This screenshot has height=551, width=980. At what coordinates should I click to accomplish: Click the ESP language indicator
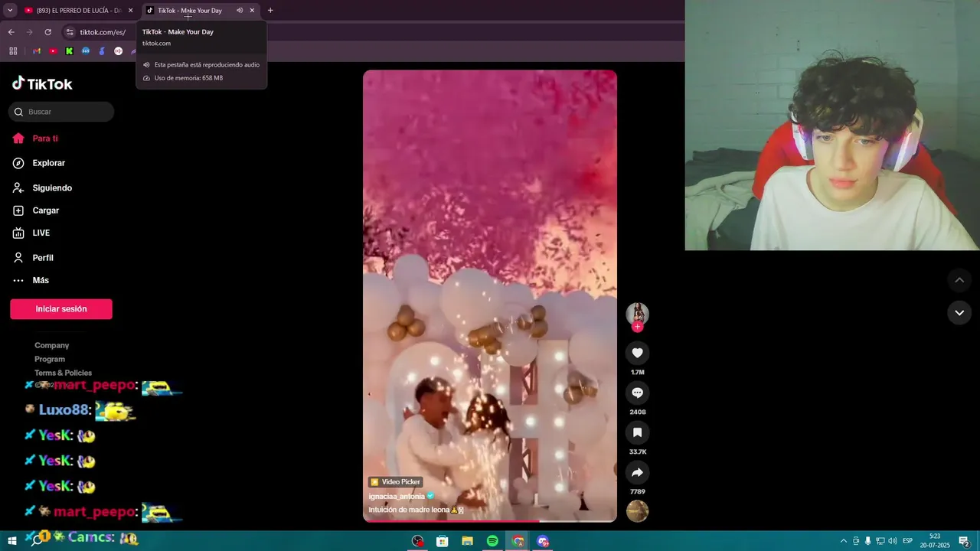[907, 541]
